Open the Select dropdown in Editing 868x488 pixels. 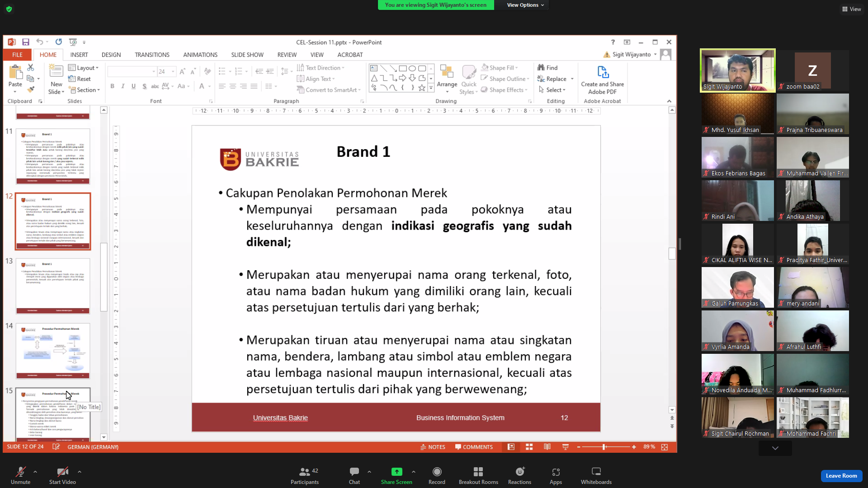coord(552,90)
